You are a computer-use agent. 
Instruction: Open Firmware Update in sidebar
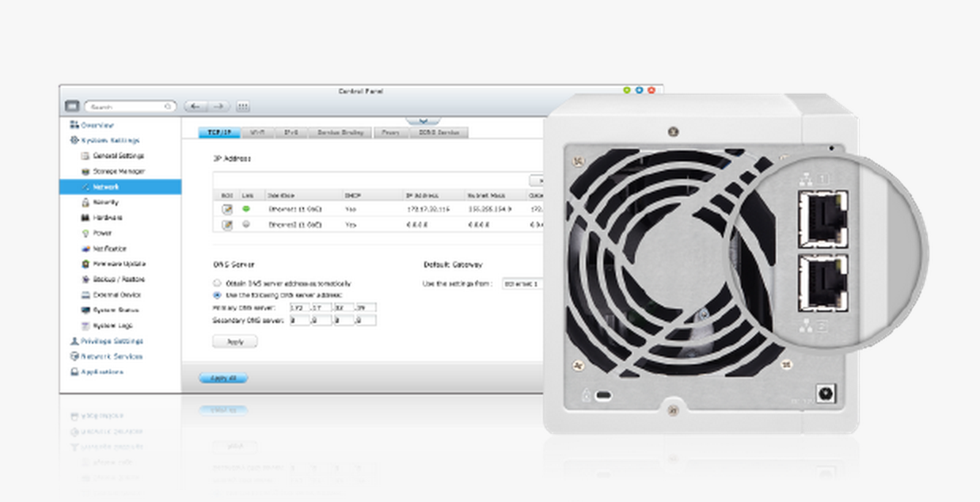click(113, 264)
